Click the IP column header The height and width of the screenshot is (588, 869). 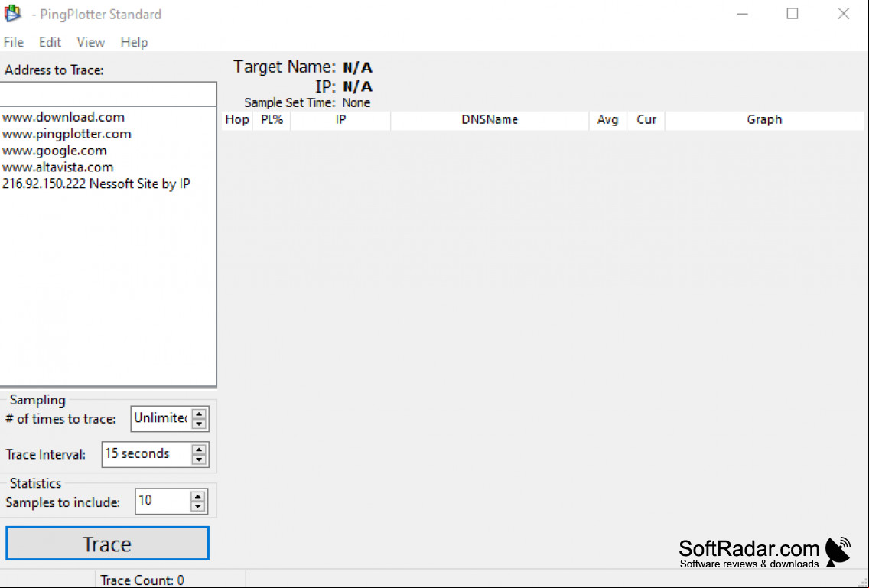[x=341, y=120]
